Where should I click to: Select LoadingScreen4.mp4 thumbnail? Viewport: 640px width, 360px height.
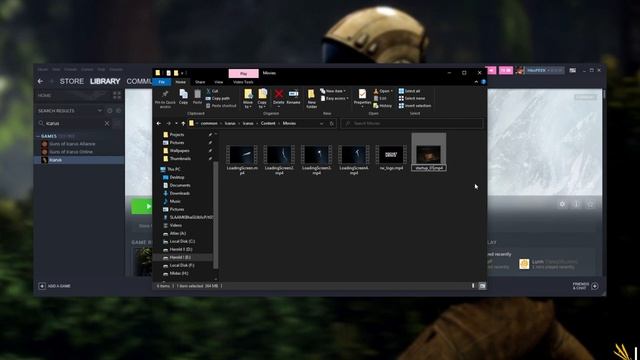point(354,155)
